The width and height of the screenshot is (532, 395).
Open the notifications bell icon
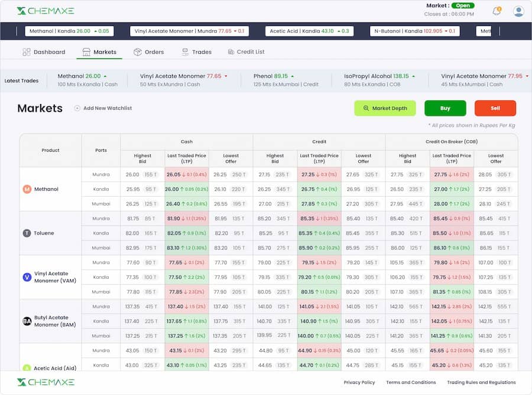click(x=497, y=11)
